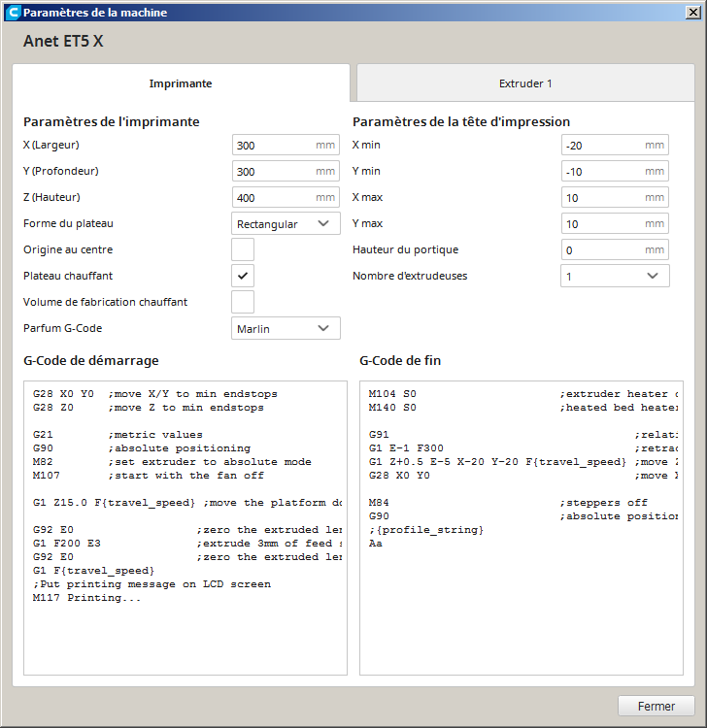Enable Volume de fabrication chauffant checkbox

[243, 302]
